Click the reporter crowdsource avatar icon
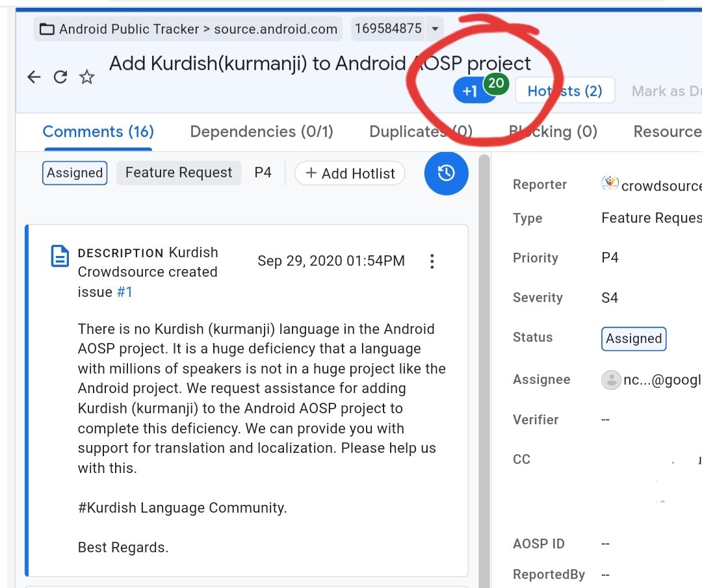The image size is (702, 588). [x=610, y=183]
